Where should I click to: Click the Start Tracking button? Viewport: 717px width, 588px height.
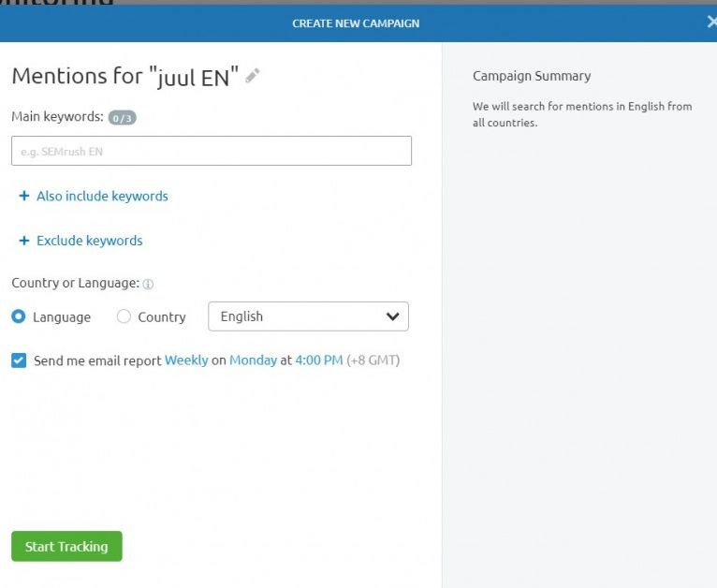tap(66, 547)
